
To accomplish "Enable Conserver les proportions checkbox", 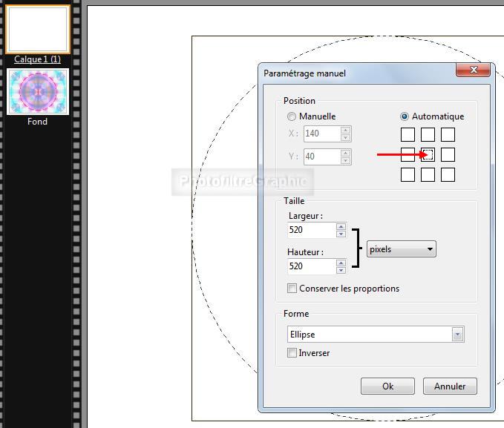I will pyautogui.click(x=292, y=289).
